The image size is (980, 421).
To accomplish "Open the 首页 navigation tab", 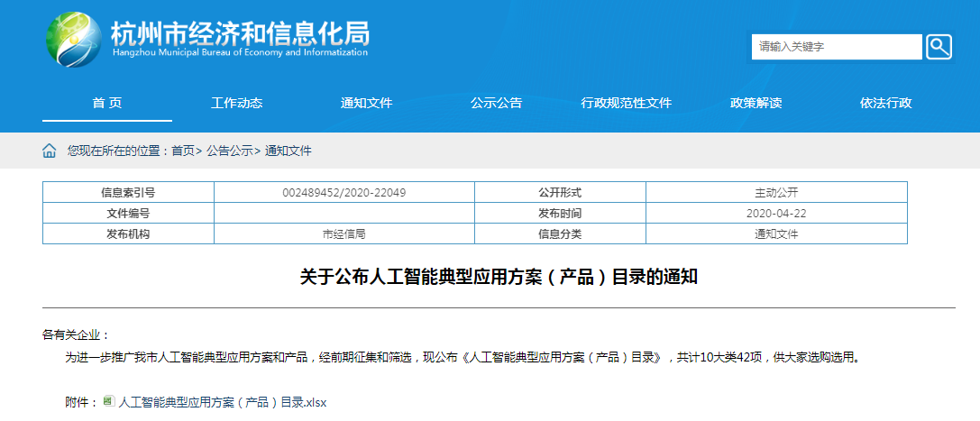I will 107,103.
